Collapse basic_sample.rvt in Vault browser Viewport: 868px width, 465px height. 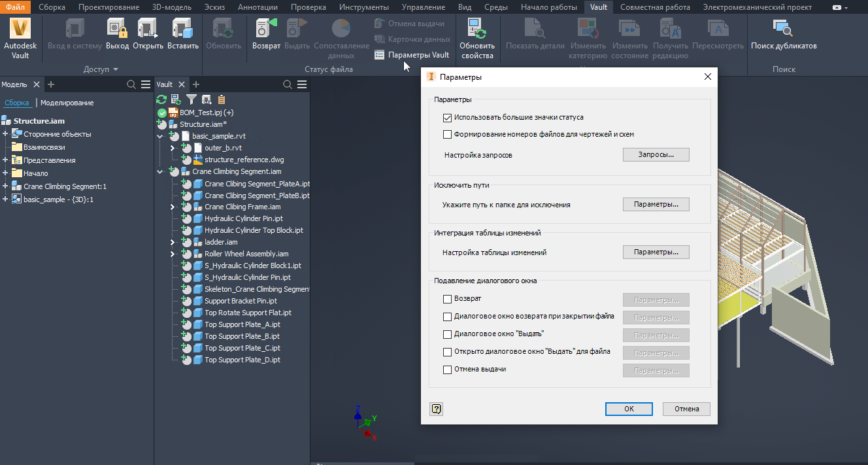[160, 136]
